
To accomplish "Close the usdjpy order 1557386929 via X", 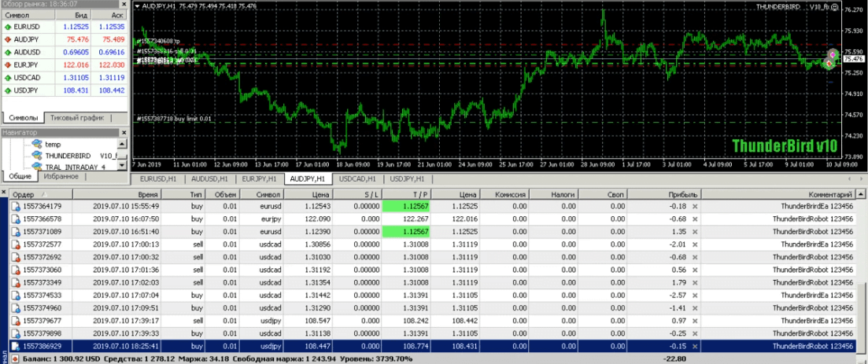I will (x=694, y=346).
